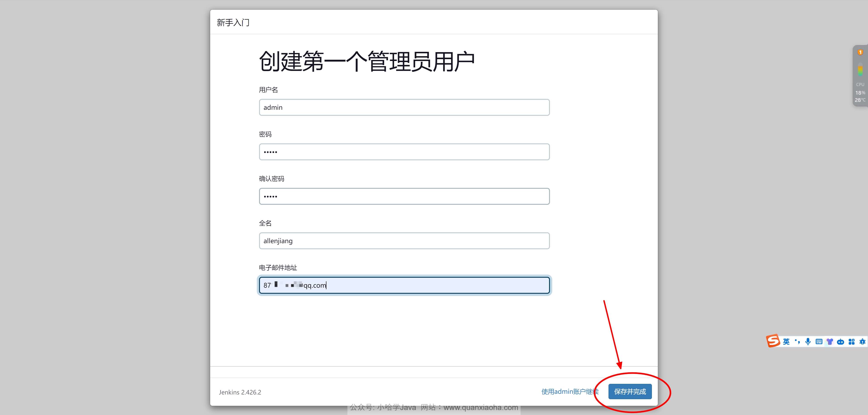
Task: Focus the 电子邮件地址 email field
Action: tap(404, 285)
